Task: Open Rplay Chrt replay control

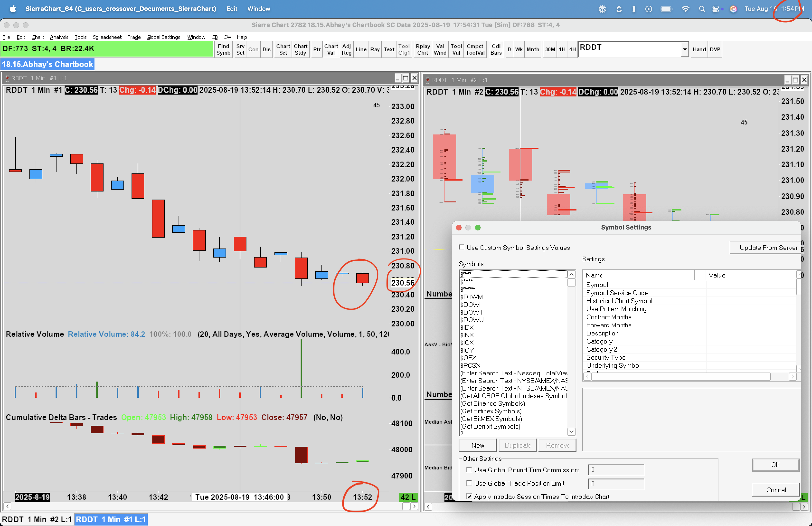Action: pyautogui.click(x=422, y=49)
